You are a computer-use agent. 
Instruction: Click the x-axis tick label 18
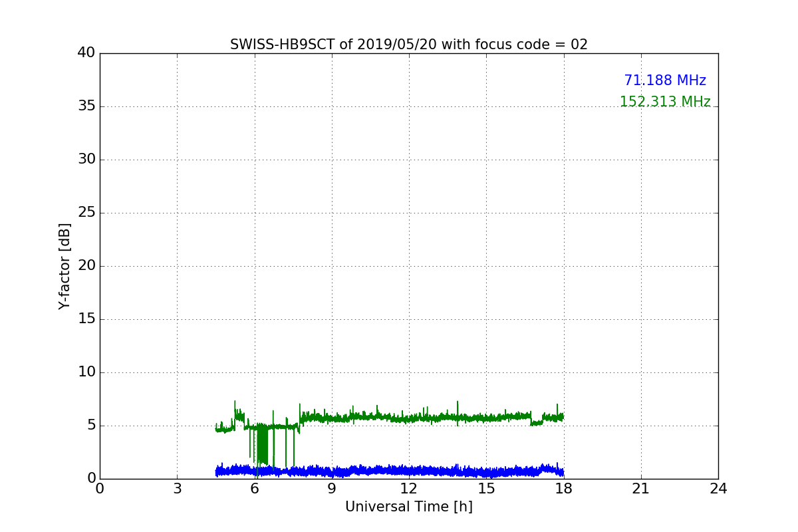[564, 489]
